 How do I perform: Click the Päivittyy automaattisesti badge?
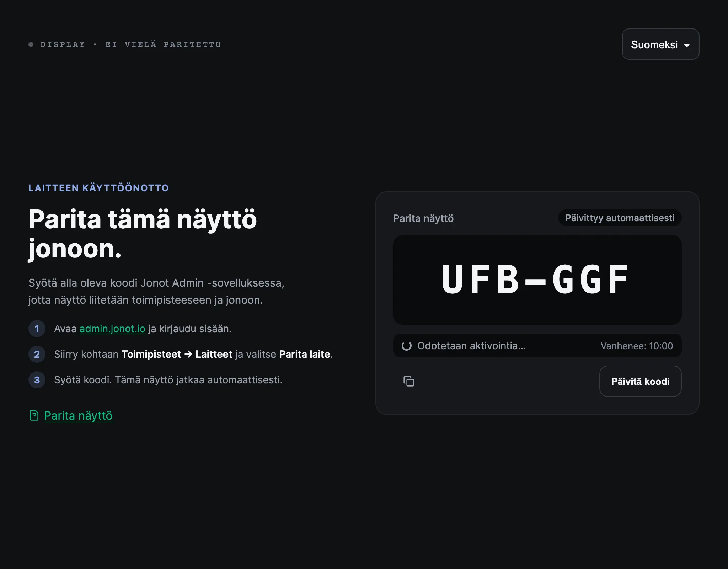click(620, 218)
